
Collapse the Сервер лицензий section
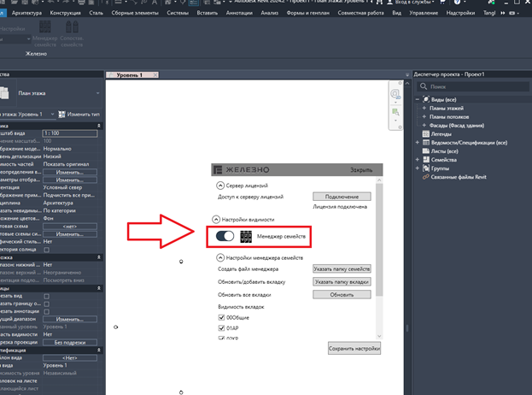tap(220, 186)
